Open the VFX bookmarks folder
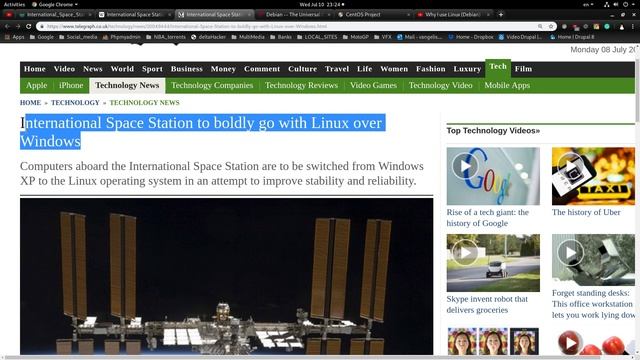The height and width of the screenshot is (360, 640). (383, 37)
